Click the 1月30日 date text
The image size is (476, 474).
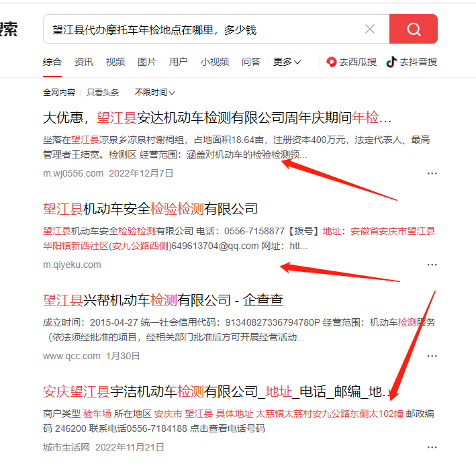coord(123,356)
